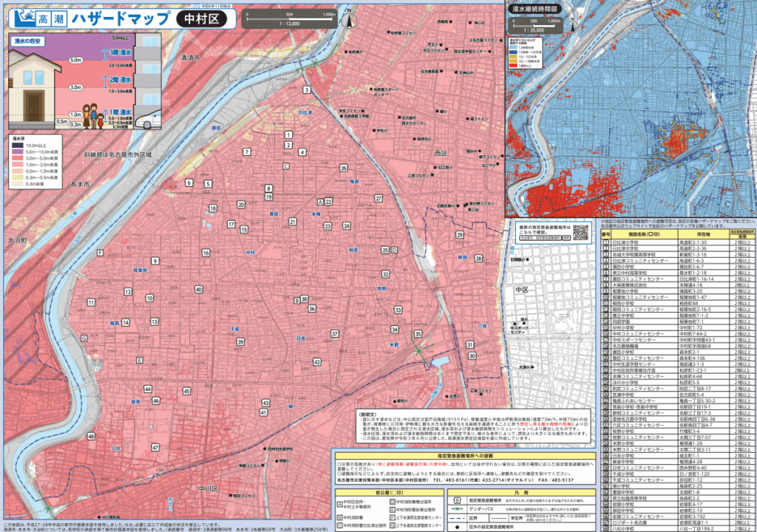
Task: Click government office marker F
Action: coord(99,253)
